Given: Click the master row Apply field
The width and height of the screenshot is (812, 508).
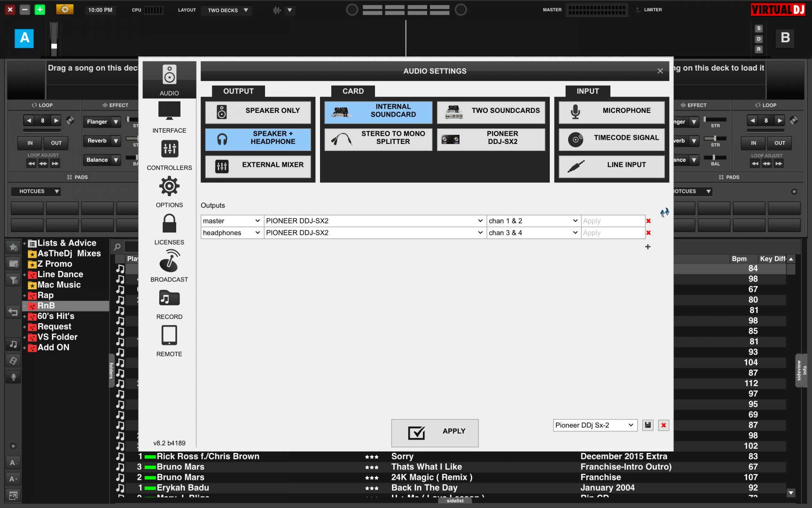Looking at the screenshot, I should tap(613, 221).
